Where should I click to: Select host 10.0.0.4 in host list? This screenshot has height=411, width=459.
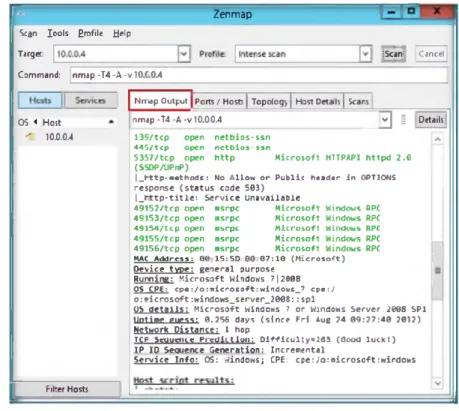coord(59,137)
